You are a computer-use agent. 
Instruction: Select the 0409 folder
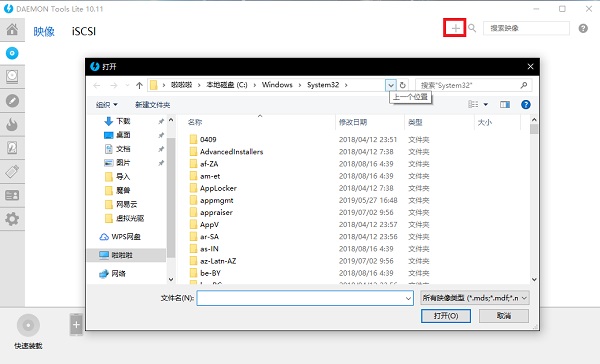[x=208, y=139]
